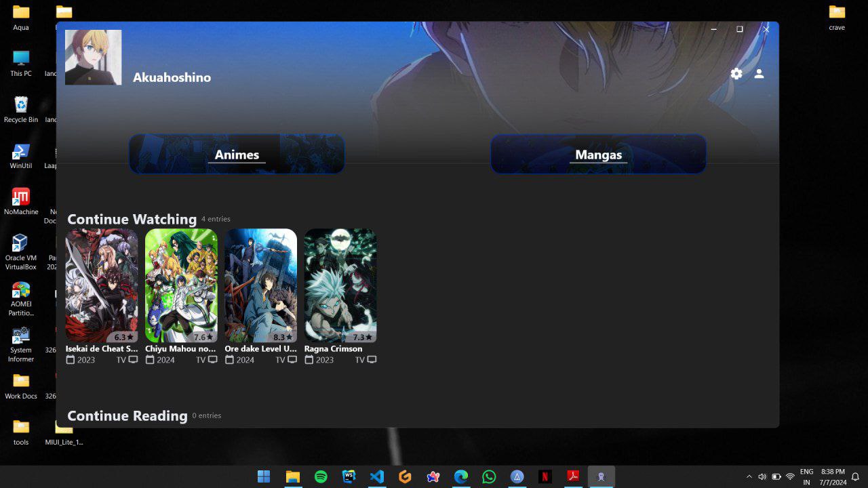Open the notification bell in the taskbar
Viewport: 868px width, 488px height.
(x=856, y=477)
